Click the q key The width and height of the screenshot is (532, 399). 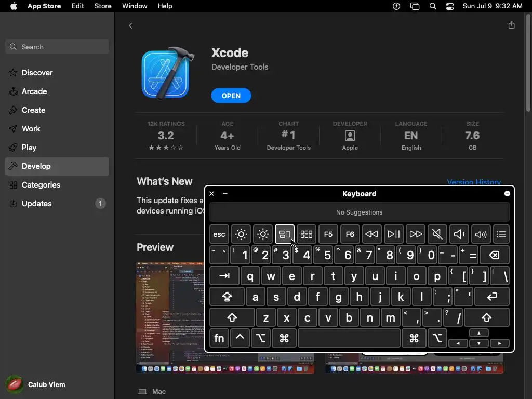[250, 276]
